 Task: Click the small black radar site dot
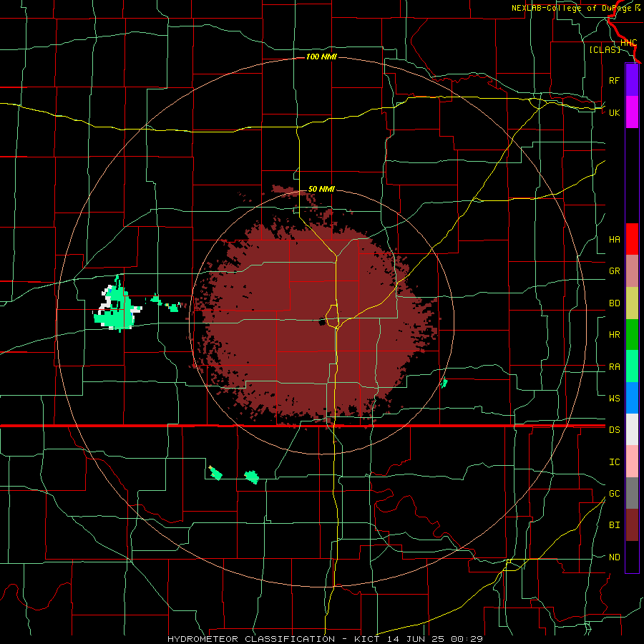tap(321, 321)
